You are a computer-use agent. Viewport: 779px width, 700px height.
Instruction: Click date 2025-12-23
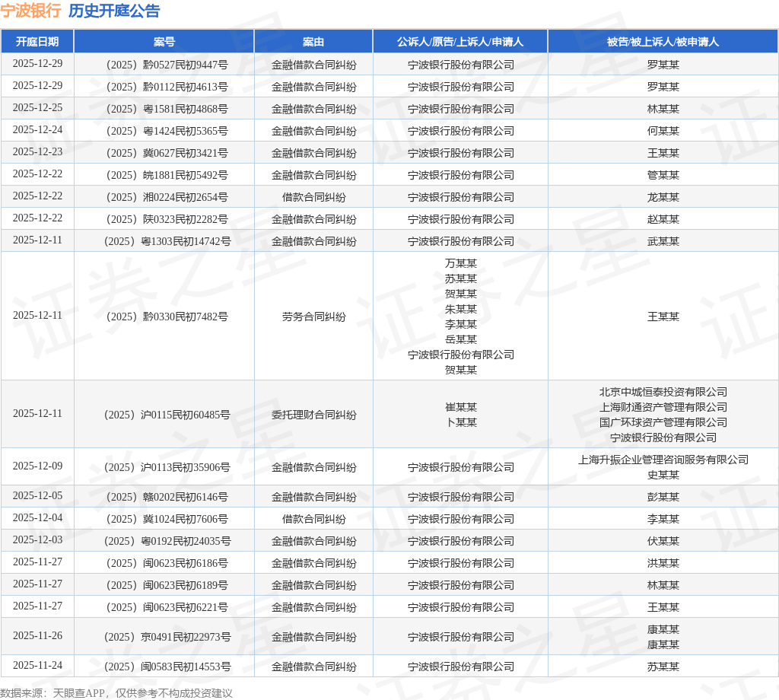[x=37, y=151]
